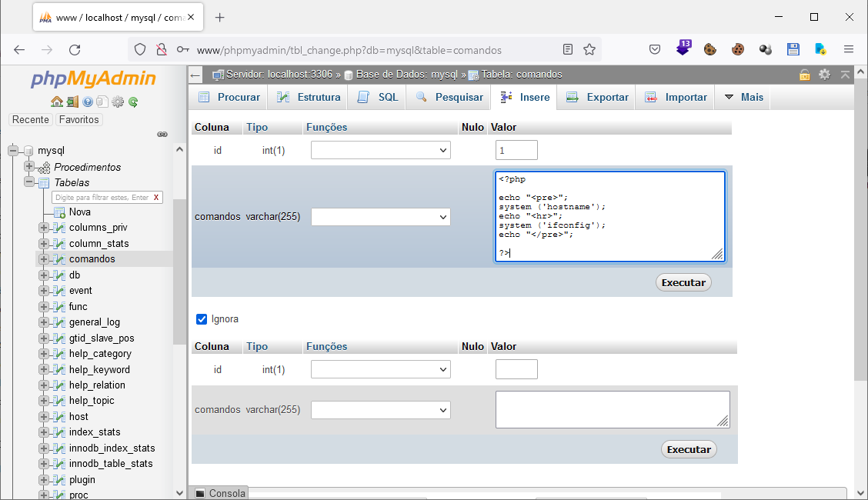Screen dimensions: 868x500
Task: Reload the browser page
Action: click(x=75, y=50)
